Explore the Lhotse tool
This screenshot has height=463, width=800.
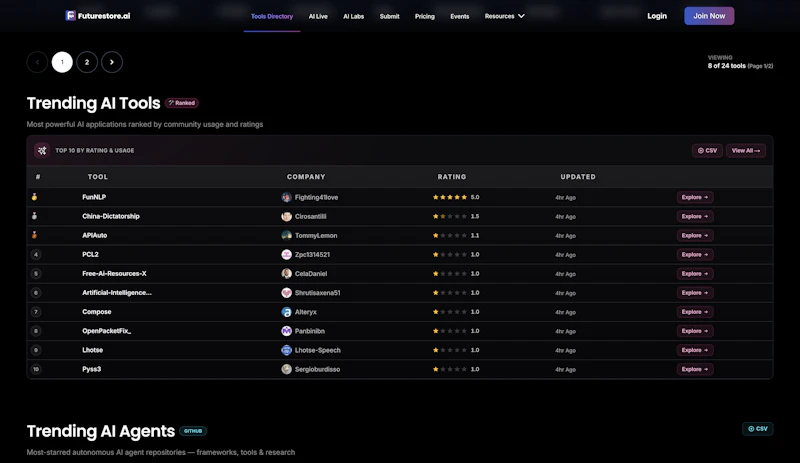pyautogui.click(x=695, y=350)
